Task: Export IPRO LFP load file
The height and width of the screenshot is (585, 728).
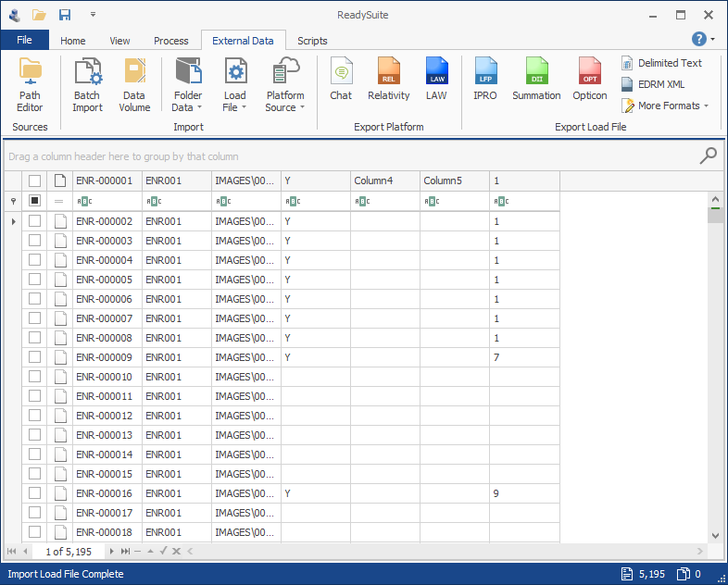Action: tap(485, 79)
